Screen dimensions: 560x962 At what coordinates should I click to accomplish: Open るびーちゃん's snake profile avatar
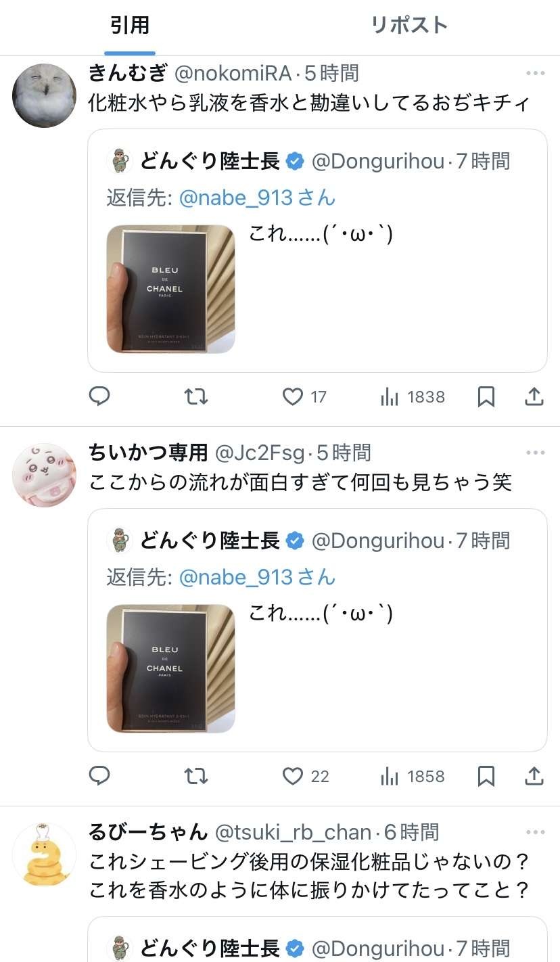click(x=44, y=855)
